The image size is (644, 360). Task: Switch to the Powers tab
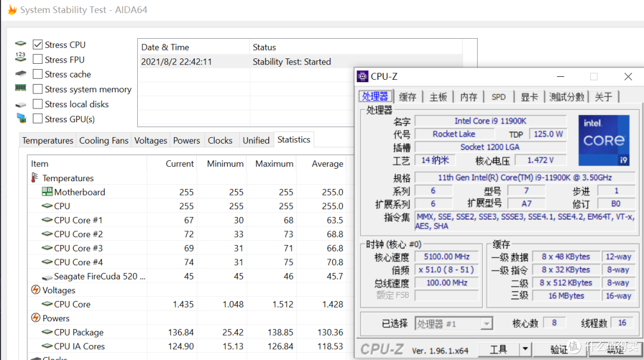[187, 141]
